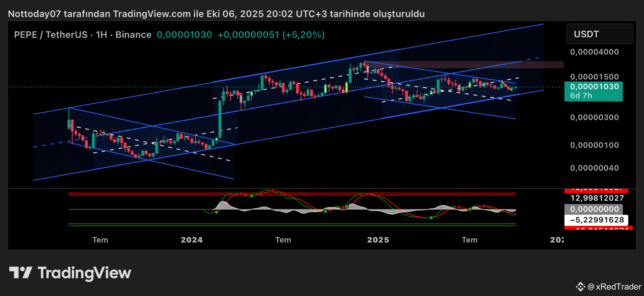The image size is (644, 296).
Task: Click the Tem label after 2025
Action: [470, 240]
